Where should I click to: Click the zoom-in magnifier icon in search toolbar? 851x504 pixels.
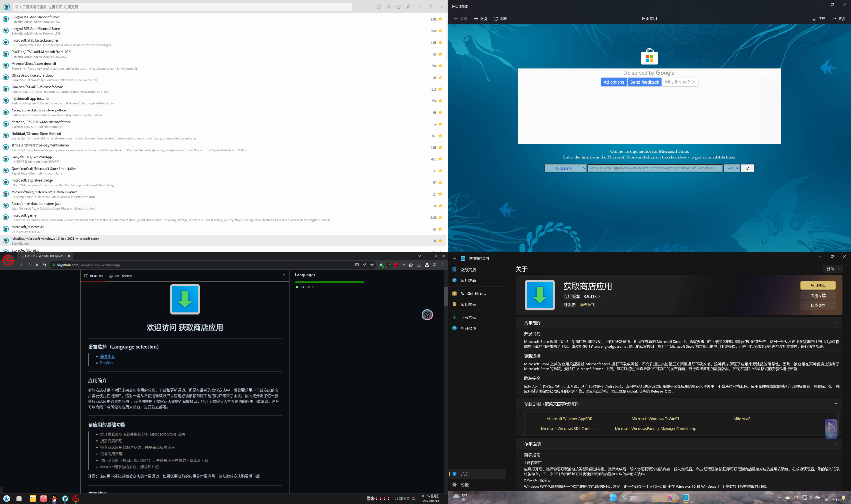click(x=388, y=7)
